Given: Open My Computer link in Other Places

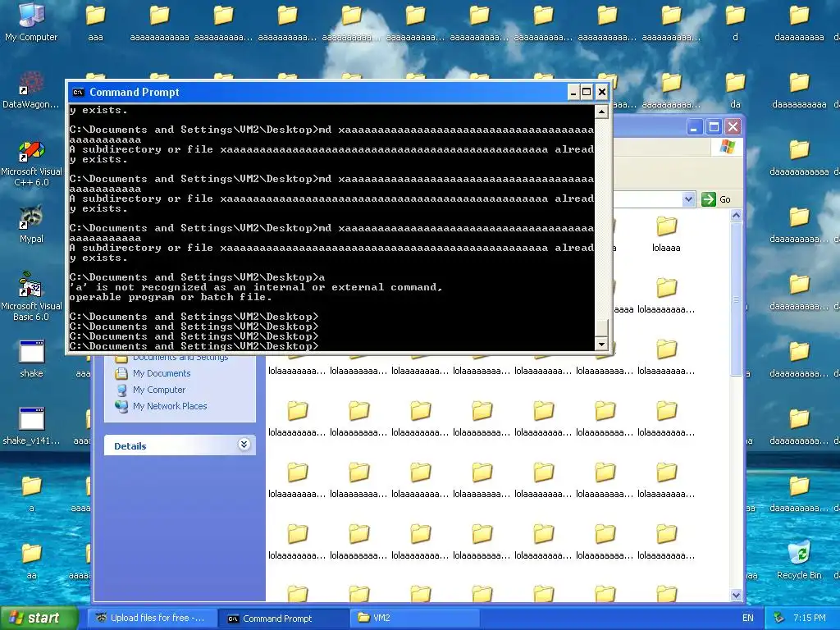Looking at the screenshot, I should 159,390.
